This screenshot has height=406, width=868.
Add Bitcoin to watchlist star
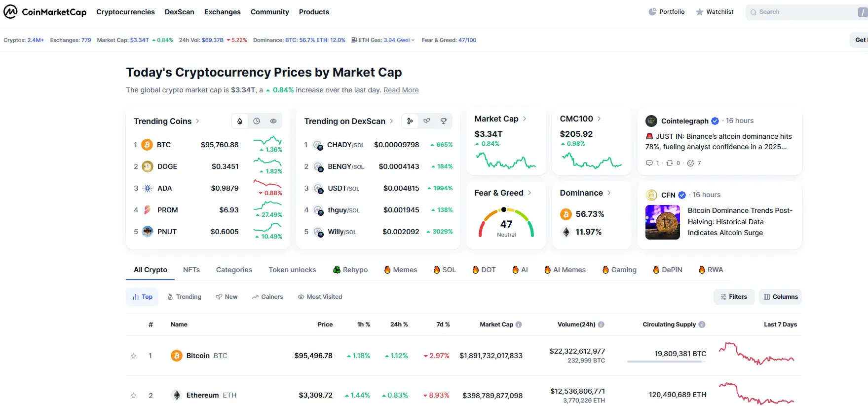[133, 356]
